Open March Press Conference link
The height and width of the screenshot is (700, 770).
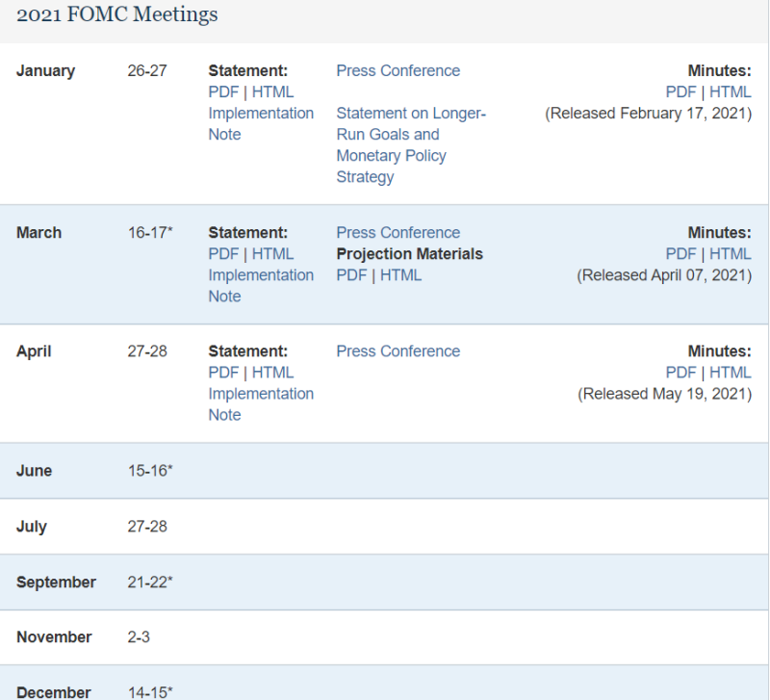coord(398,233)
